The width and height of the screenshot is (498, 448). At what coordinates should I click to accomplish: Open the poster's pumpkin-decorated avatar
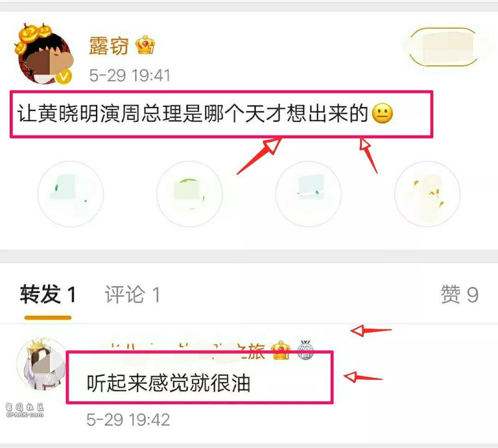coord(44,55)
